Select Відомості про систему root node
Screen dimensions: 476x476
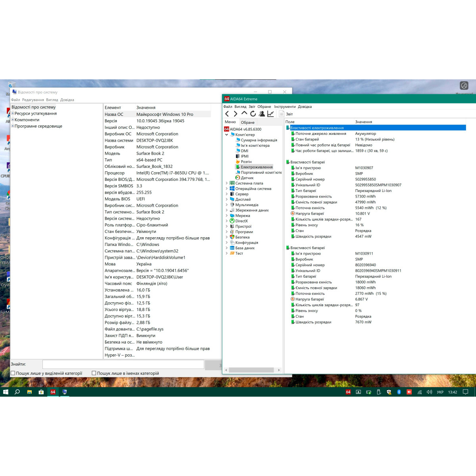(33, 107)
